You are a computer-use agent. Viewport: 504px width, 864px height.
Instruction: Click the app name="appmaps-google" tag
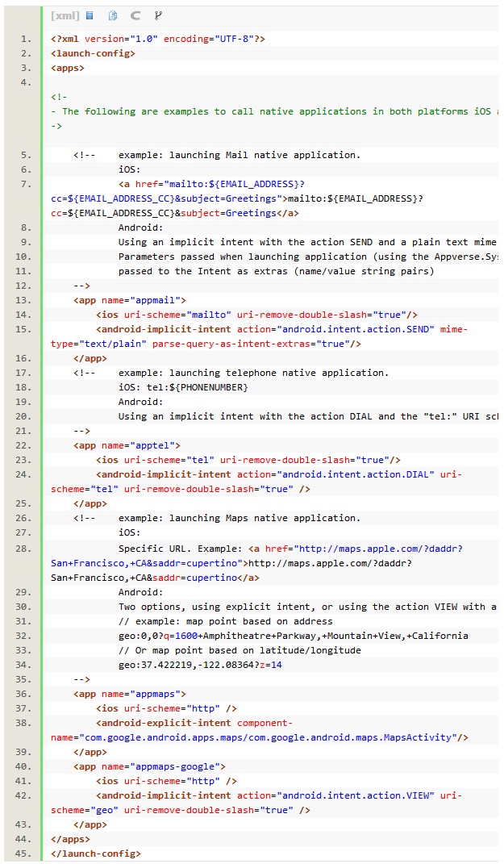pyautogui.click(x=149, y=766)
